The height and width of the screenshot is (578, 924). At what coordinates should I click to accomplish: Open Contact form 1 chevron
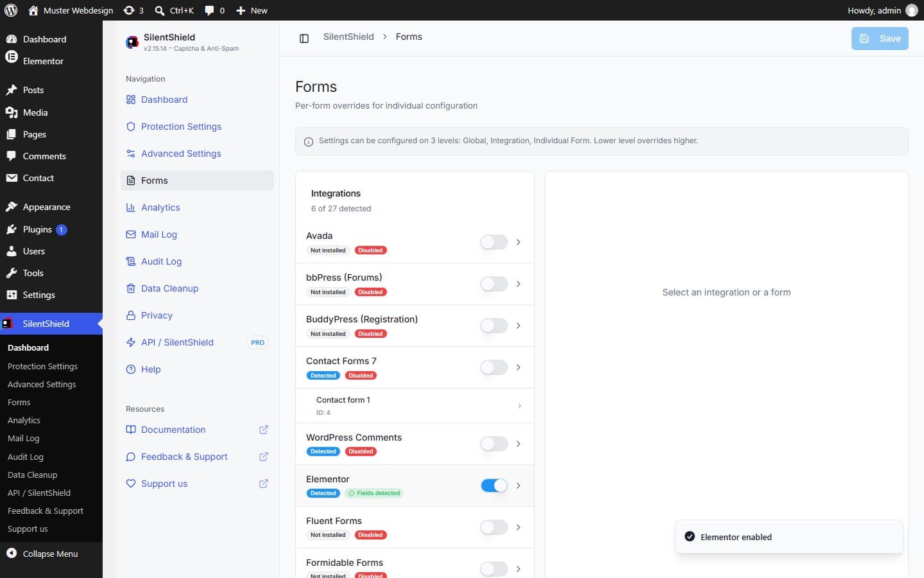point(519,406)
